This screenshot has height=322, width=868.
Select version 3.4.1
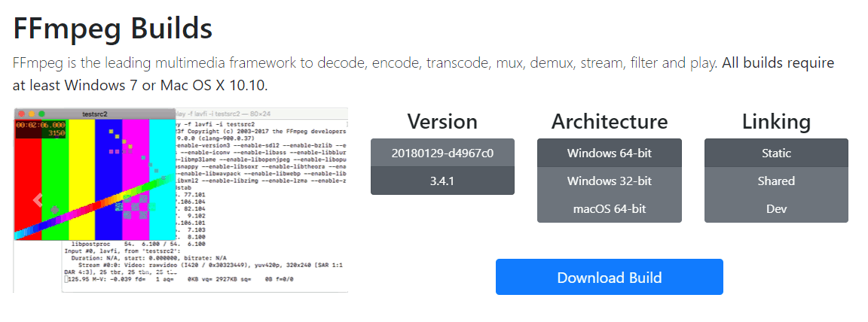[442, 181]
